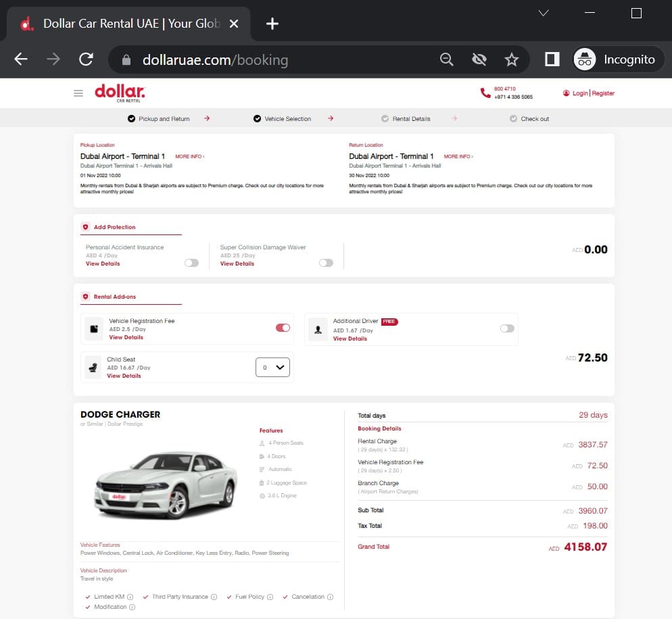Click the Dodge Charger car image
The height and width of the screenshot is (619, 672).
[x=166, y=485]
